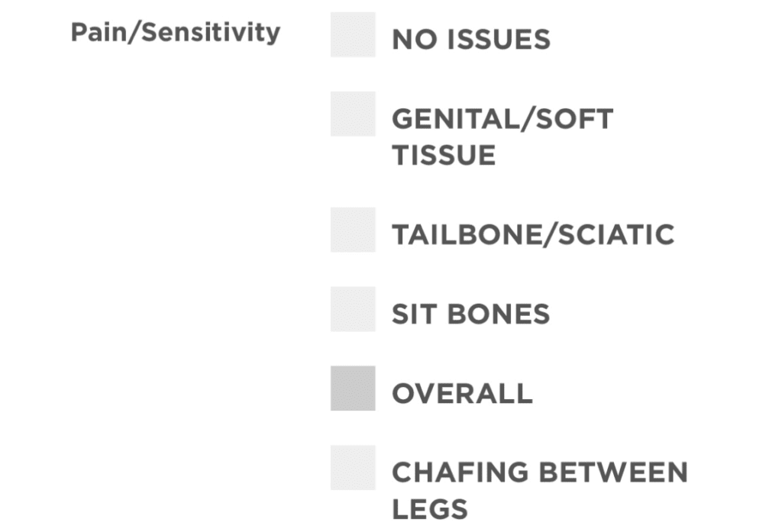Tick the GENITAL/SOFT TISSUE checkbox

click(x=353, y=114)
